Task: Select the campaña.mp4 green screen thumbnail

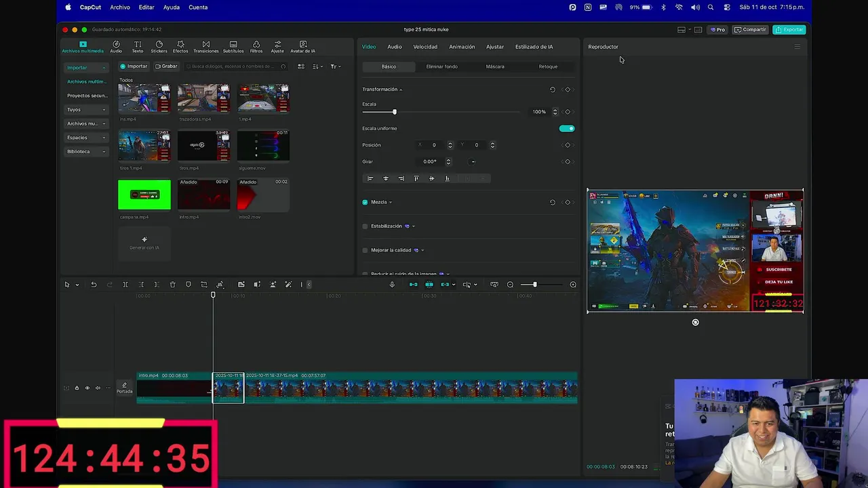Action: [144, 195]
